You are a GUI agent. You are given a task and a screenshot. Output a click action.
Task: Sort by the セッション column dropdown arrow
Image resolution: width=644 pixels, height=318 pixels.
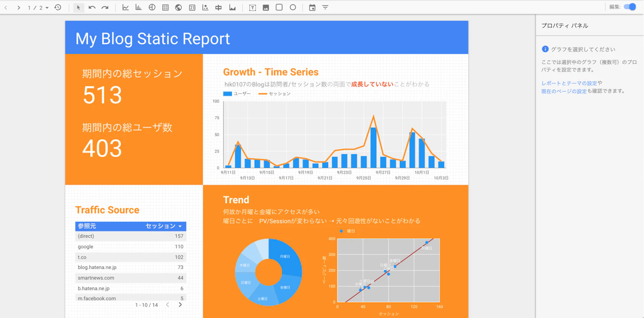[x=180, y=226]
